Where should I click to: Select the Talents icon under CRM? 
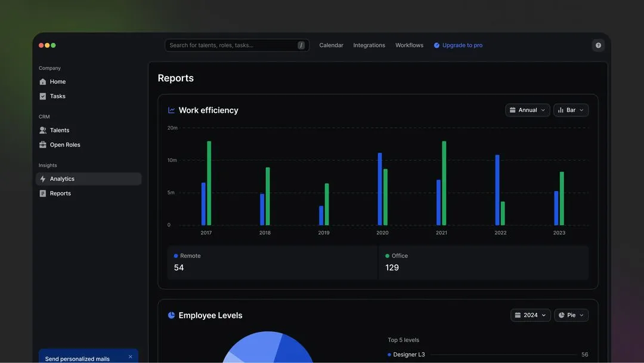42,130
